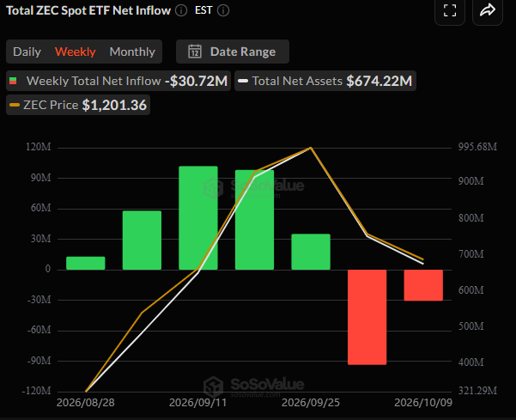
Task: Select the Weekly tab
Action: coord(75,52)
